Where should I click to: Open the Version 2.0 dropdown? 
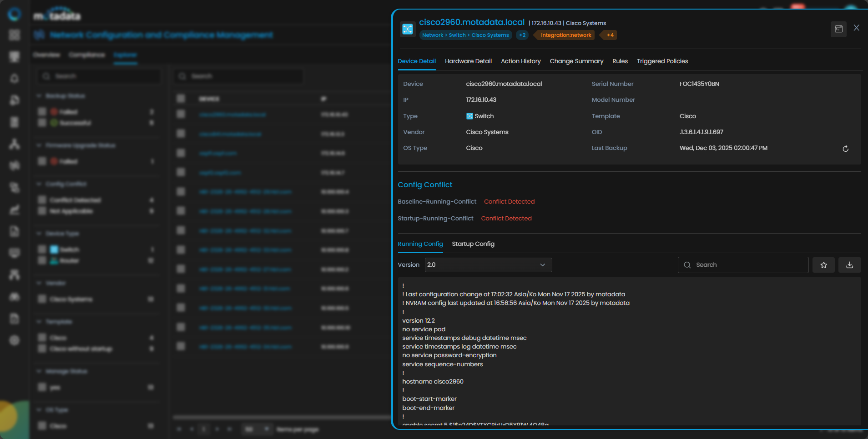488,265
